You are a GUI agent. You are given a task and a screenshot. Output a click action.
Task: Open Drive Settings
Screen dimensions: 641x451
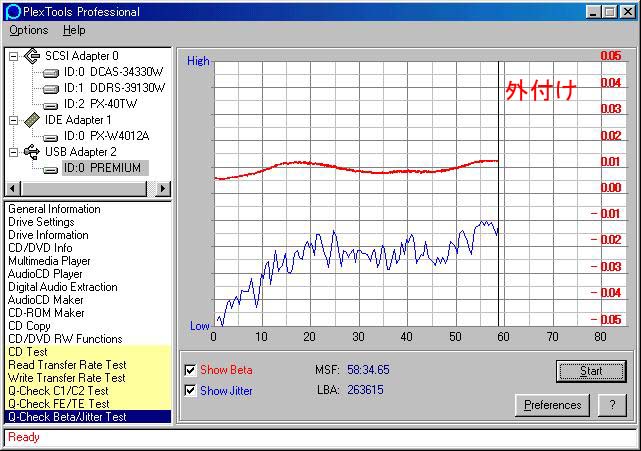[x=41, y=222]
